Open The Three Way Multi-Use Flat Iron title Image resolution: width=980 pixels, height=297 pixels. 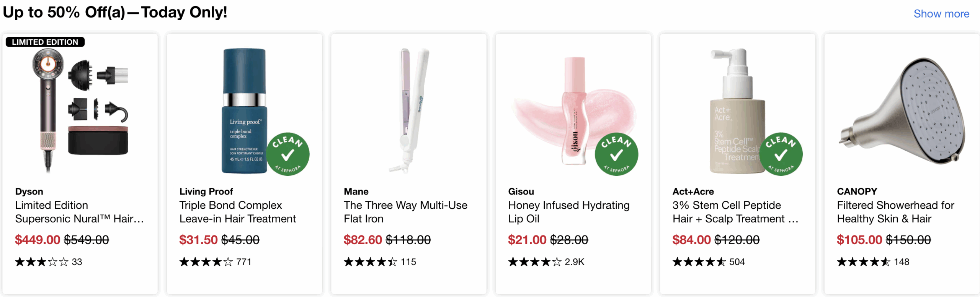(x=405, y=212)
